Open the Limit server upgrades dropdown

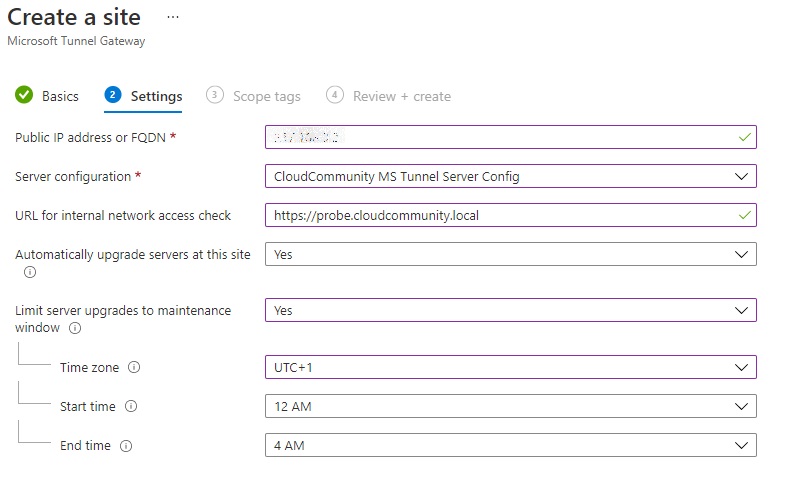pyautogui.click(x=510, y=310)
